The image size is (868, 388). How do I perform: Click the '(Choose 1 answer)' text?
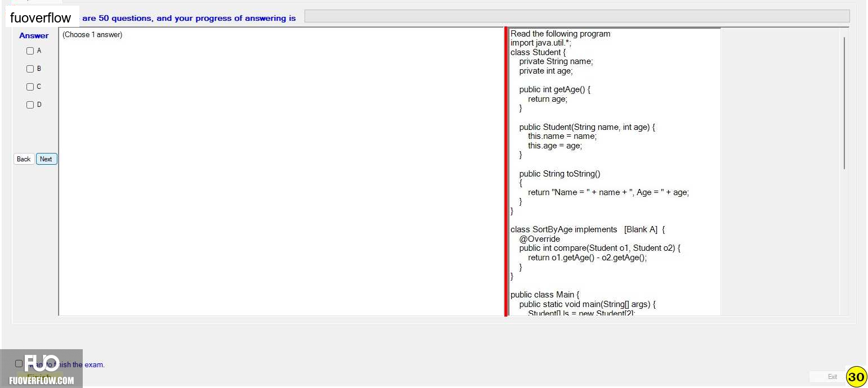[x=92, y=35]
